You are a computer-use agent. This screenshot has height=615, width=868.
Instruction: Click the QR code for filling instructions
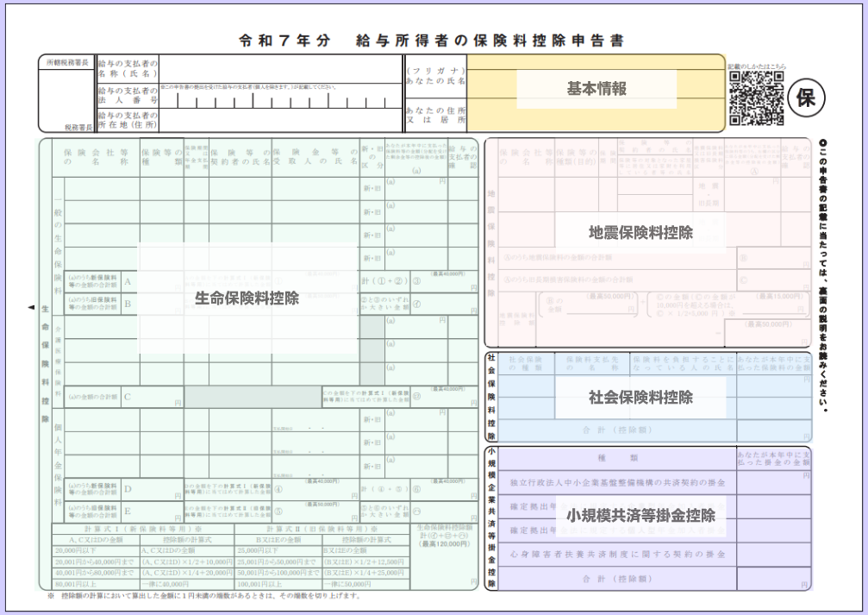pyautogui.click(x=756, y=97)
